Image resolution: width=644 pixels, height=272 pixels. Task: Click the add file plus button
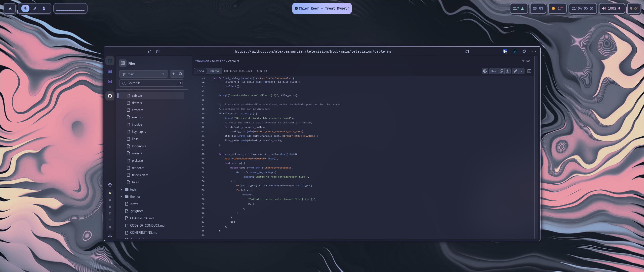click(173, 74)
